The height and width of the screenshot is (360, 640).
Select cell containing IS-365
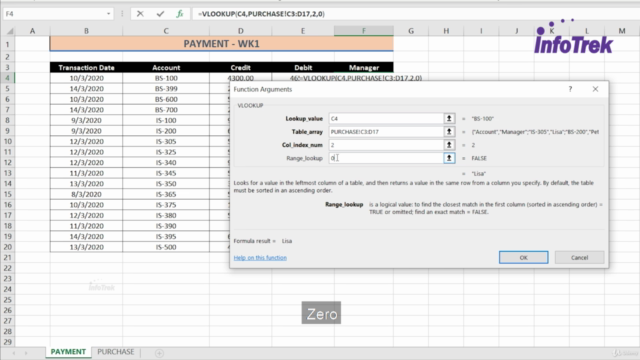166,194
